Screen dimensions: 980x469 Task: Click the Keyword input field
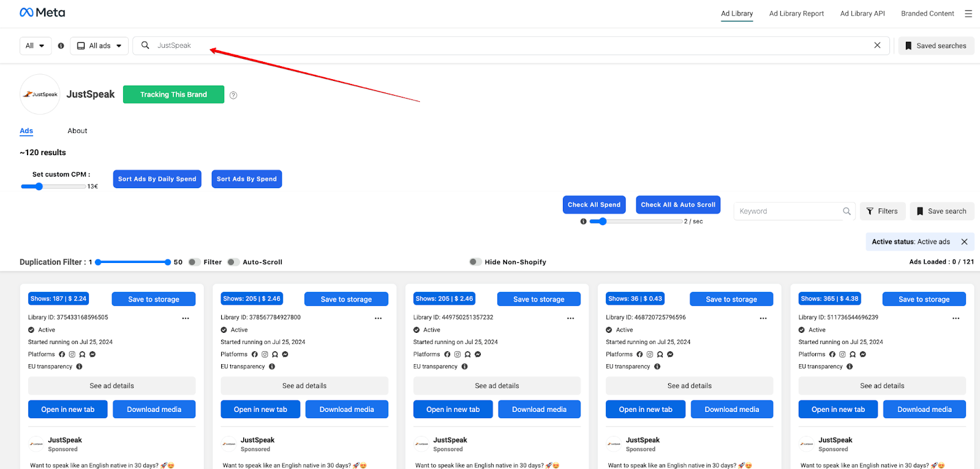[795, 211]
